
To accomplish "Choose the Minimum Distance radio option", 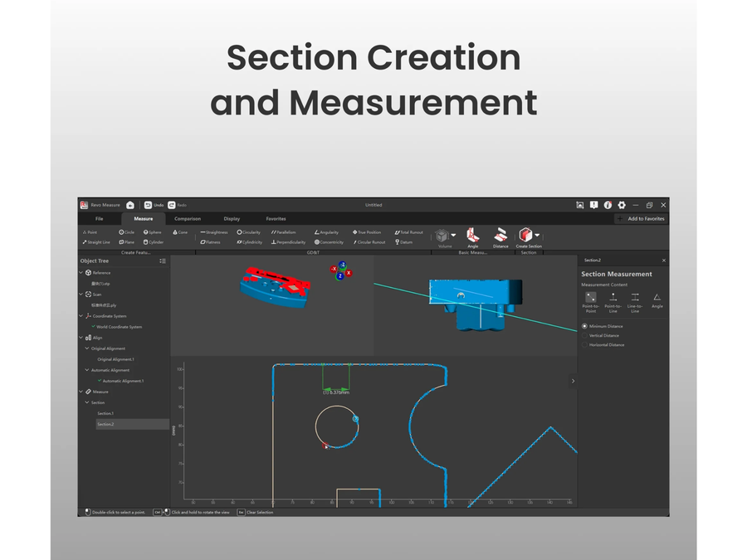I will pyautogui.click(x=584, y=326).
